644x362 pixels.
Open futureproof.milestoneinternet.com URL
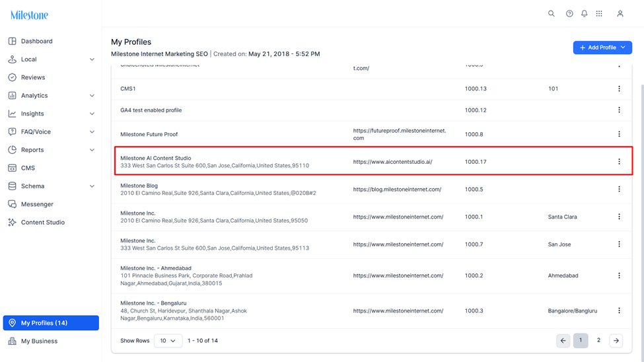click(399, 134)
